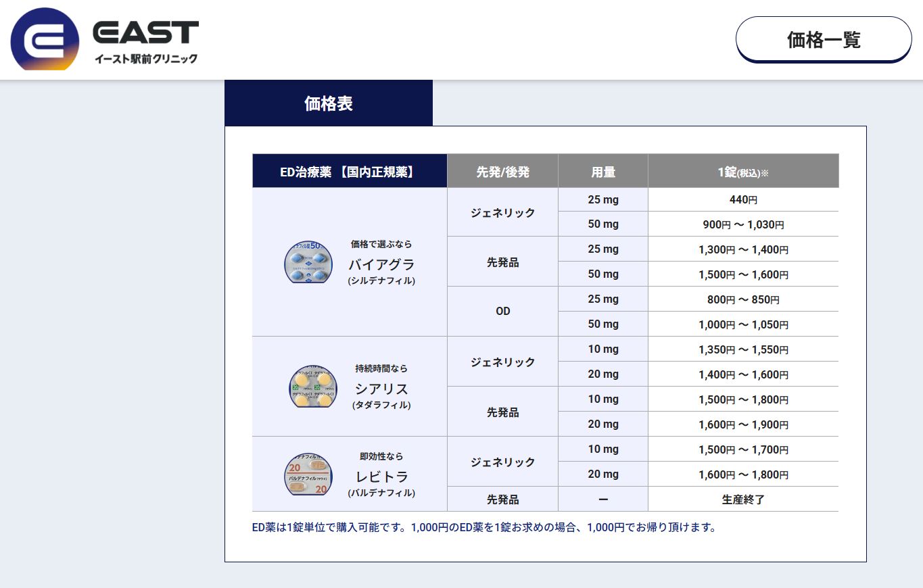Click the 先発/後発 column header
This screenshot has width=923, height=588.
tap(502, 171)
